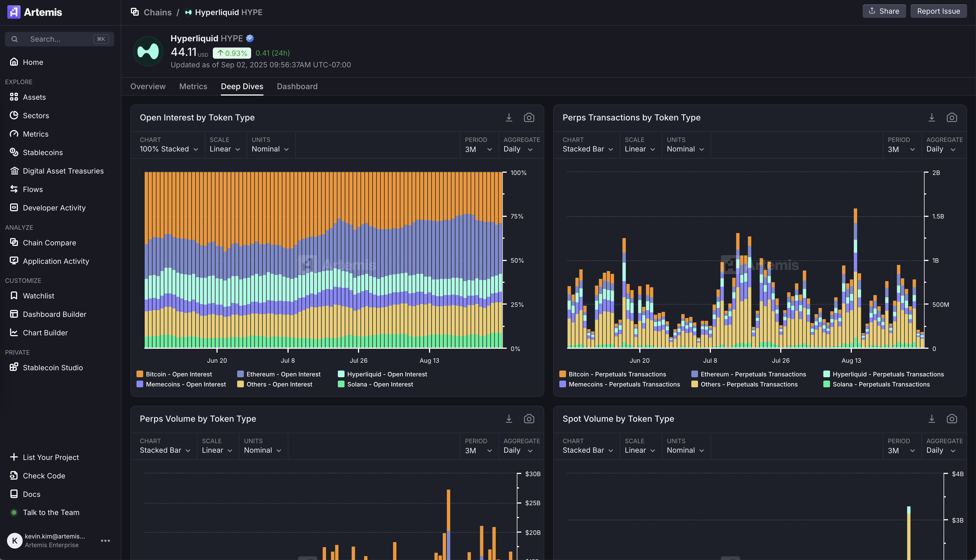Capture Perps Volume chart with camera icon

(529, 418)
